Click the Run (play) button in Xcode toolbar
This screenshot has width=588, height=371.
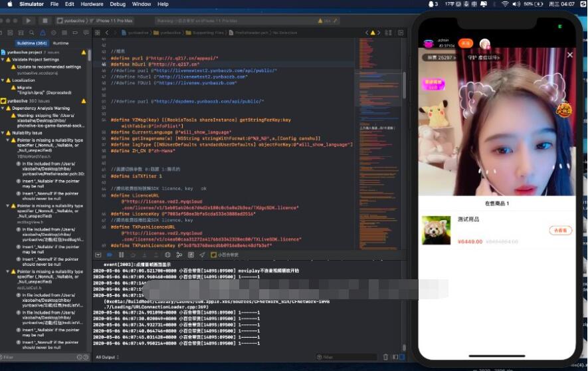pyautogui.click(x=29, y=21)
